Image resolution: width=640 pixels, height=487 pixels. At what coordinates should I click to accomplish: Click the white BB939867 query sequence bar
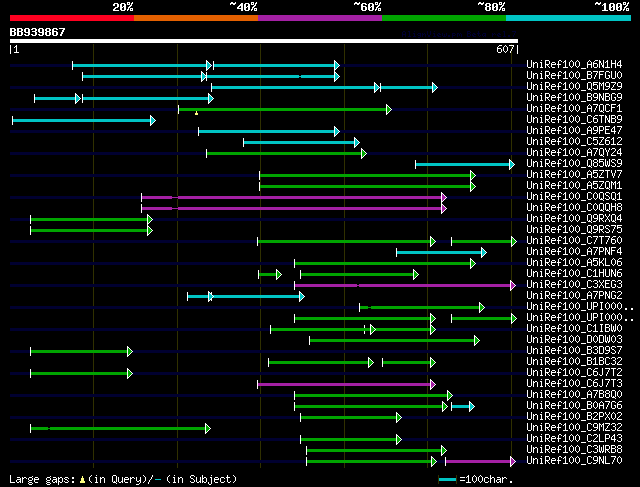pos(264,41)
